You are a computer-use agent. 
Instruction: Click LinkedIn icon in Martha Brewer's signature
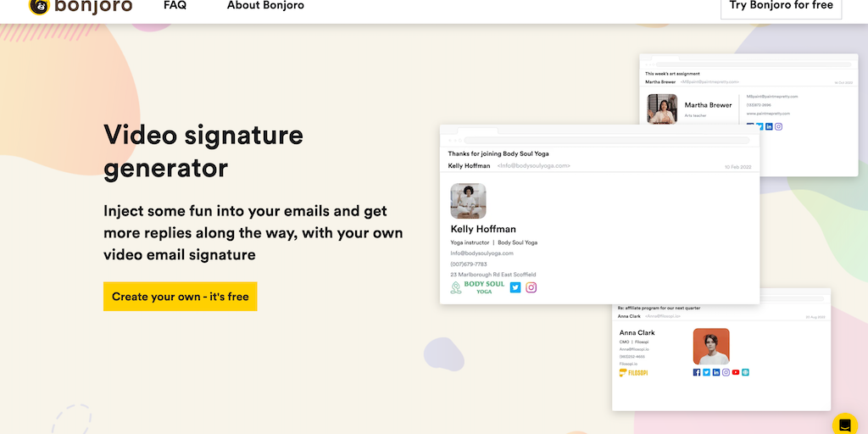point(769,127)
